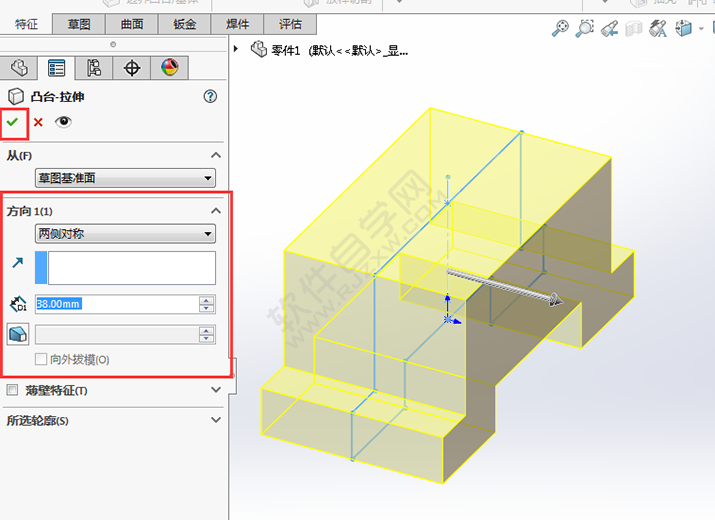Image resolution: width=715 pixels, height=520 pixels.
Task: Click the 38.00mm depth field
Action: pyautogui.click(x=117, y=304)
